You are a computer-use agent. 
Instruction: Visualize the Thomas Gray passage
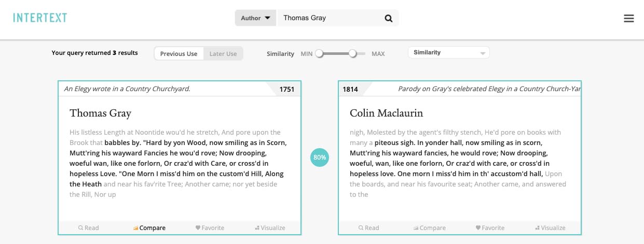coord(270,228)
